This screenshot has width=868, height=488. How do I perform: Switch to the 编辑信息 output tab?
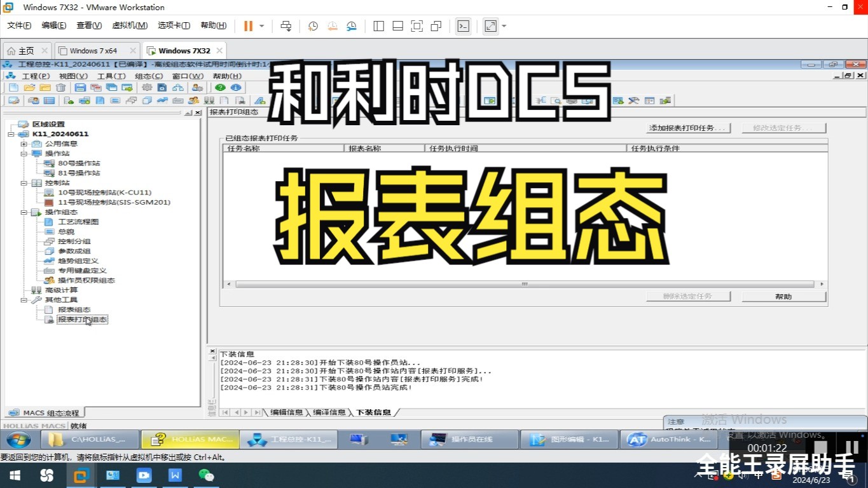286,412
